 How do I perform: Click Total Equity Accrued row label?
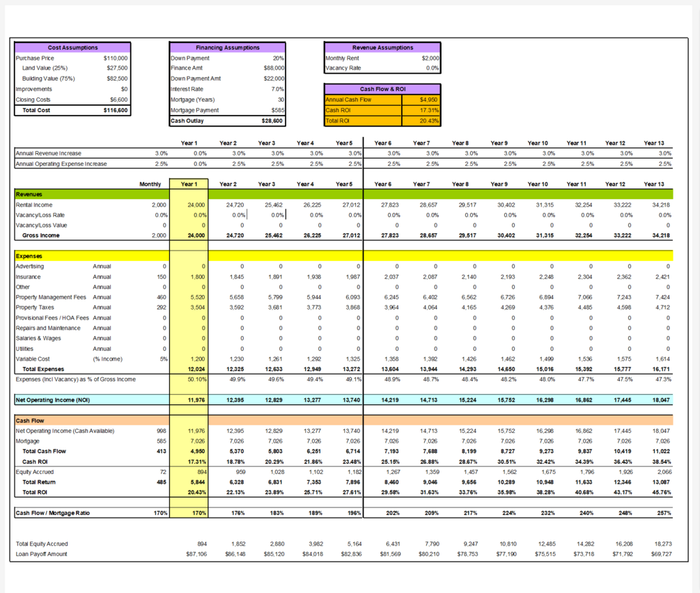(x=42, y=544)
